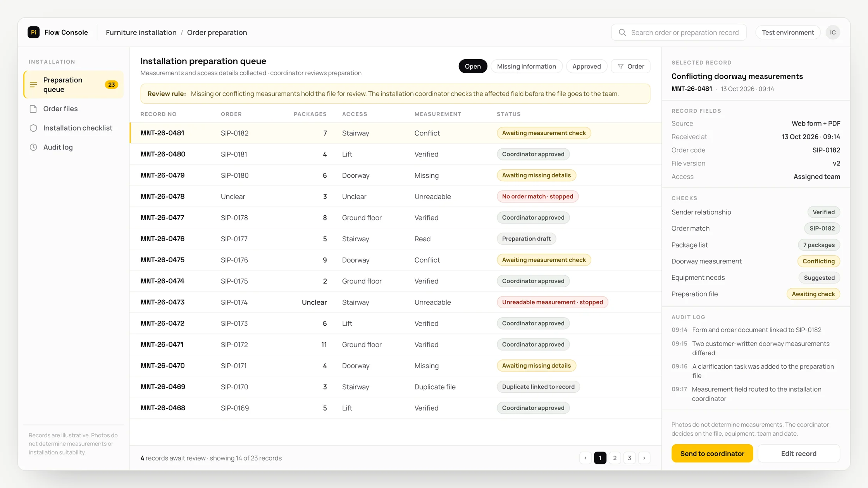Click the filter funnel icon beside Order
The image size is (868, 488).
click(620, 66)
